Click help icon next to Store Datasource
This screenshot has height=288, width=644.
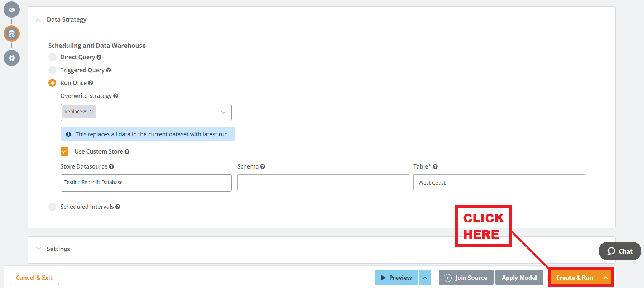[x=111, y=167]
